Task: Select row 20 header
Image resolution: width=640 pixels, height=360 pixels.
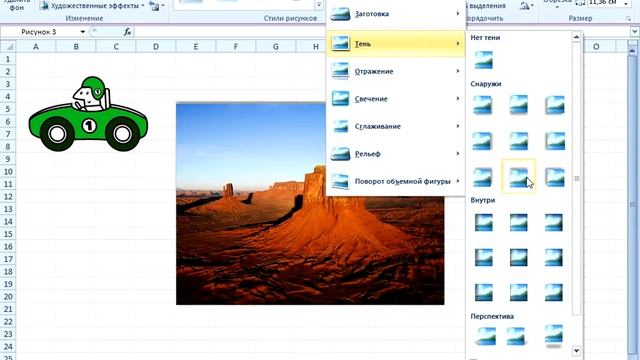Action: click(x=8, y=296)
